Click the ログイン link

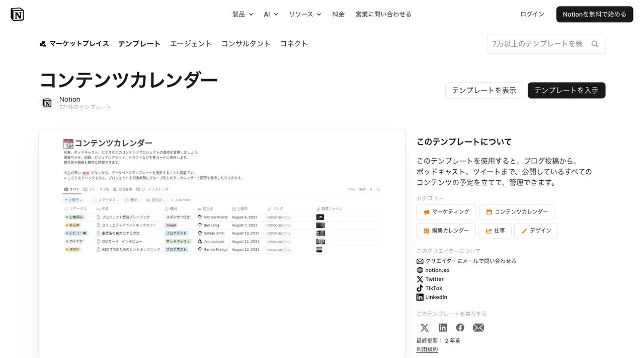point(532,14)
